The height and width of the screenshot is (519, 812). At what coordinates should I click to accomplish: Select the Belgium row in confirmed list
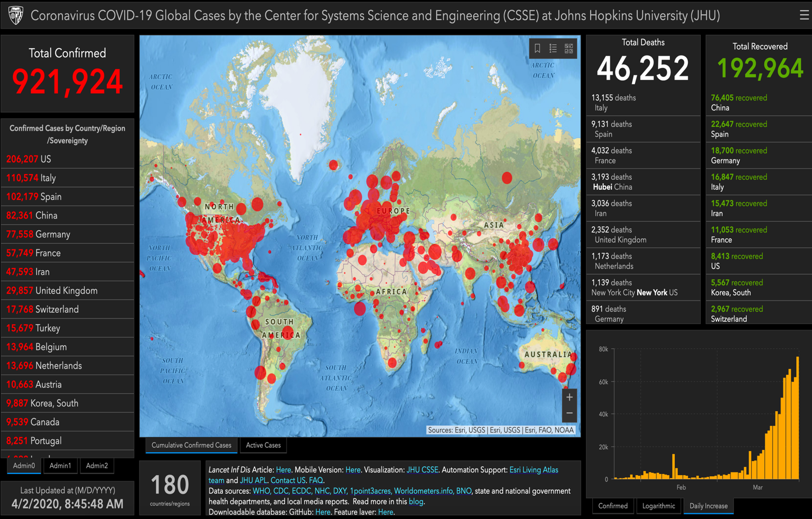tap(67, 347)
